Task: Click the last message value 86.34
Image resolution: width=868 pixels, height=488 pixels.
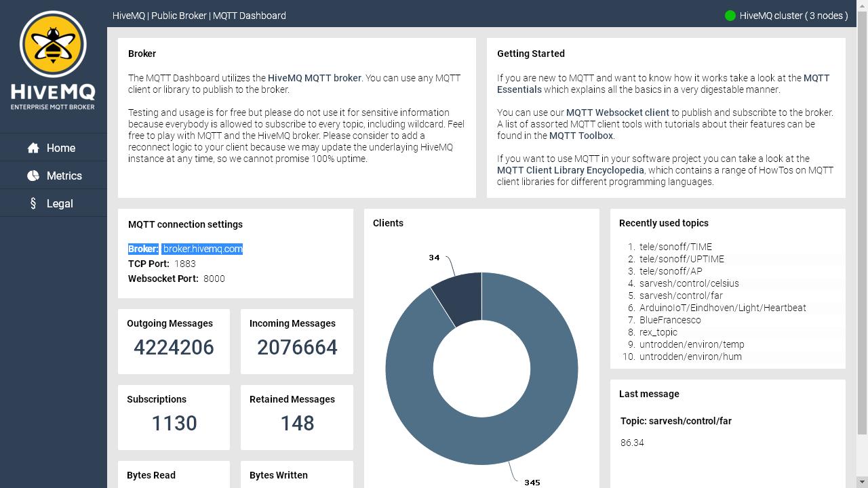Action: click(632, 443)
